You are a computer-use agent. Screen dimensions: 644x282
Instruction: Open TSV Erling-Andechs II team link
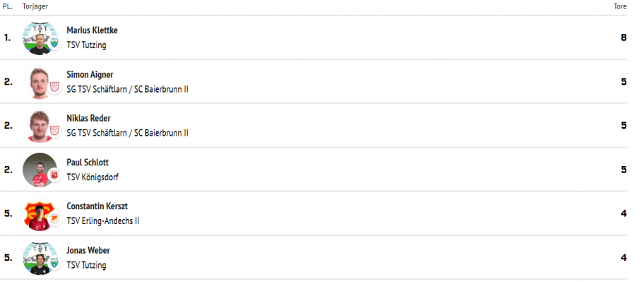click(x=102, y=221)
